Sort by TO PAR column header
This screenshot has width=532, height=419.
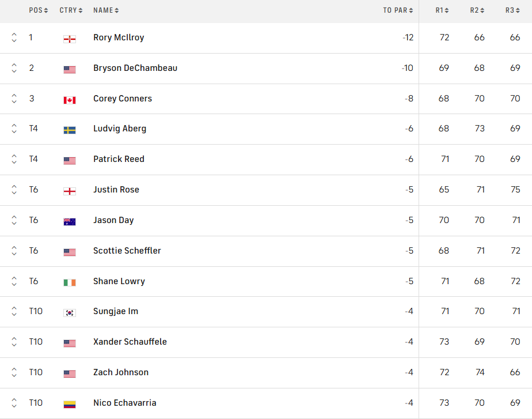pos(398,10)
